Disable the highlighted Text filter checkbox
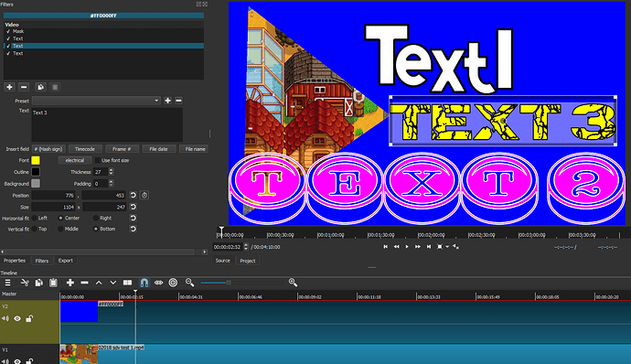 tap(8, 46)
